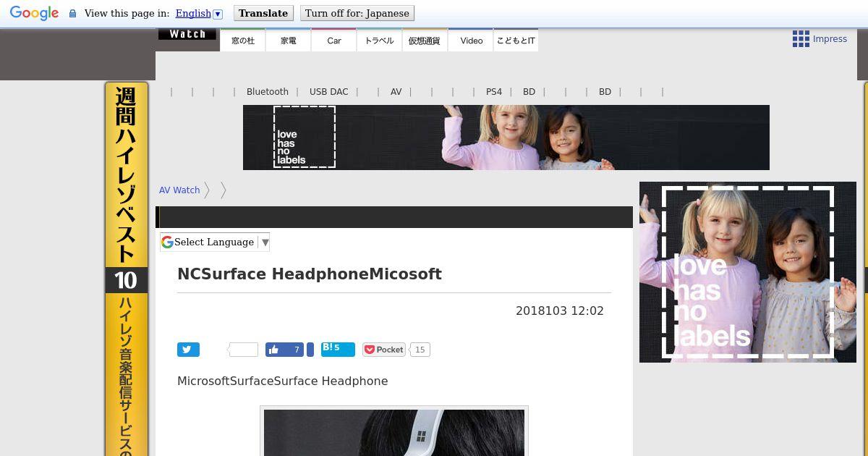The width and height of the screenshot is (868, 456).
Task: Share article with Twitter button
Action: [x=188, y=350]
